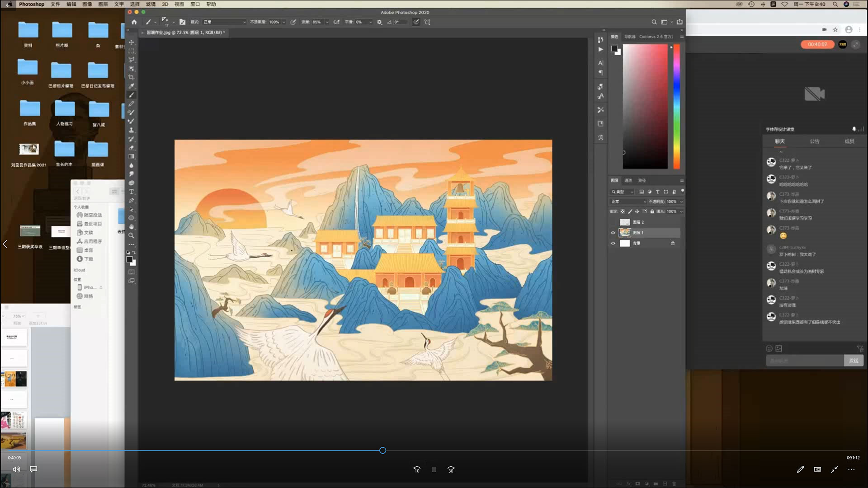Select the Blur drop tool

click(131, 165)
